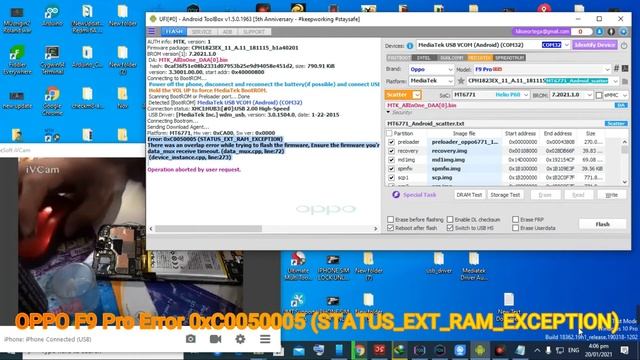Open the Model dropdown showing F9 Pro

coord(607,69)
